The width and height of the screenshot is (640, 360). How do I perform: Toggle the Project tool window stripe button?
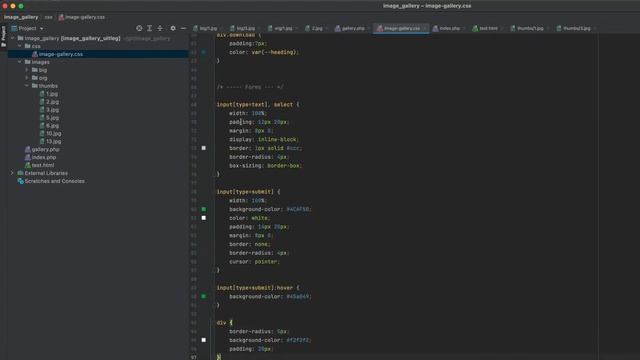tap(3, 36)
